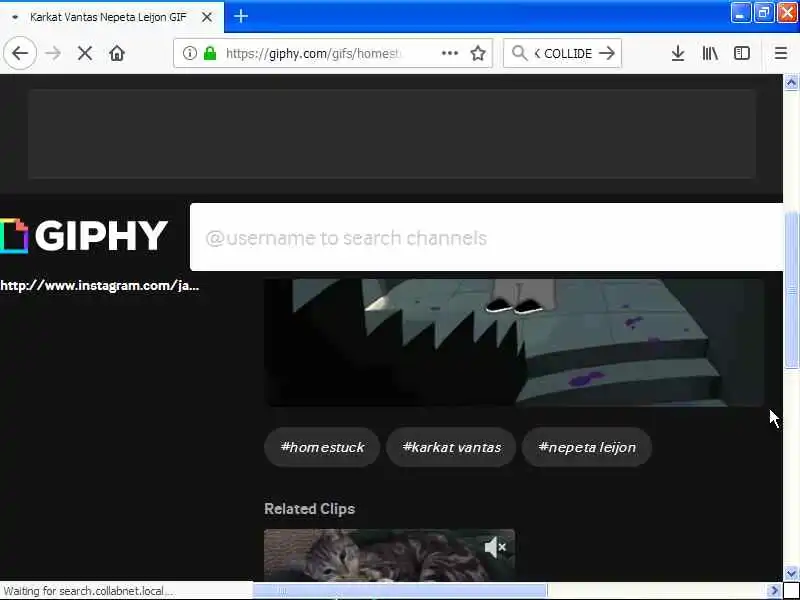Close the Karkat Vantas Nepeta Leijon tab

[x=207, y=17]
